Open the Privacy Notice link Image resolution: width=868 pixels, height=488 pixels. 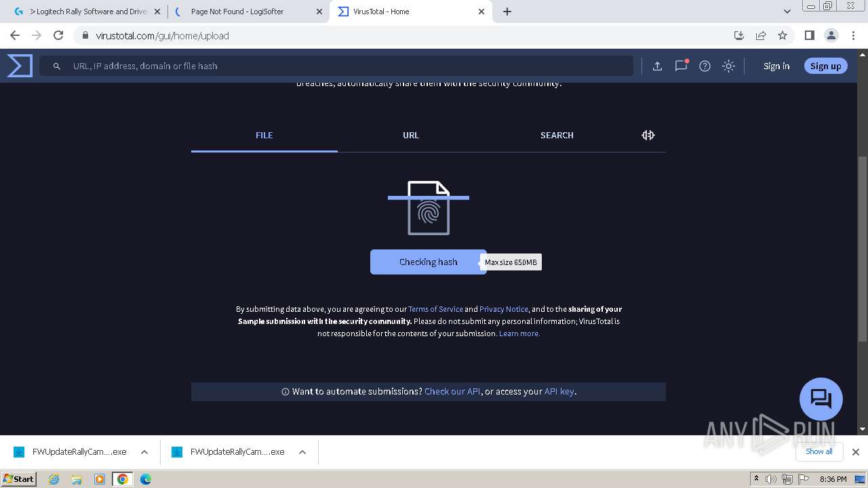click(504, 309)
